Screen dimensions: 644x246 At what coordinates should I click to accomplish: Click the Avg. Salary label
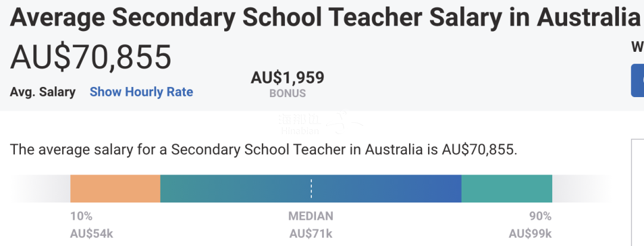(43, 92)
